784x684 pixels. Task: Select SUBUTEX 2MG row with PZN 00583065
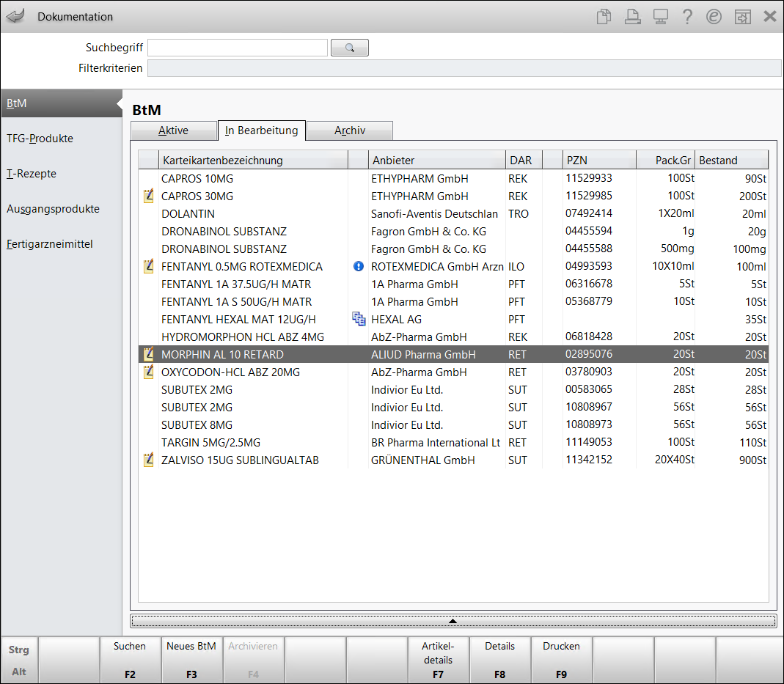coord(453,390)
